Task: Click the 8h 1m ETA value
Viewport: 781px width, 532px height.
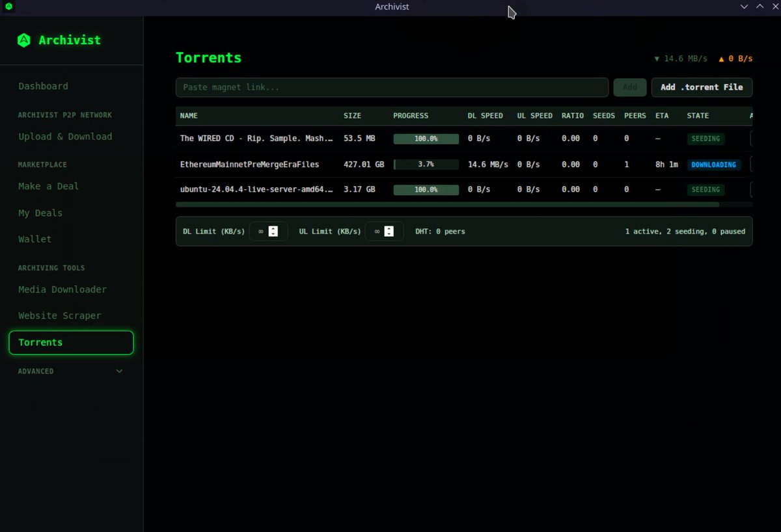Action: pos(666,165)
